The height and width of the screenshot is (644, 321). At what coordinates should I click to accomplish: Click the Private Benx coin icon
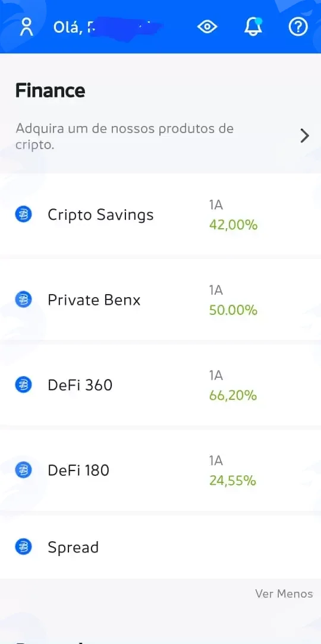tap(23, 300)
